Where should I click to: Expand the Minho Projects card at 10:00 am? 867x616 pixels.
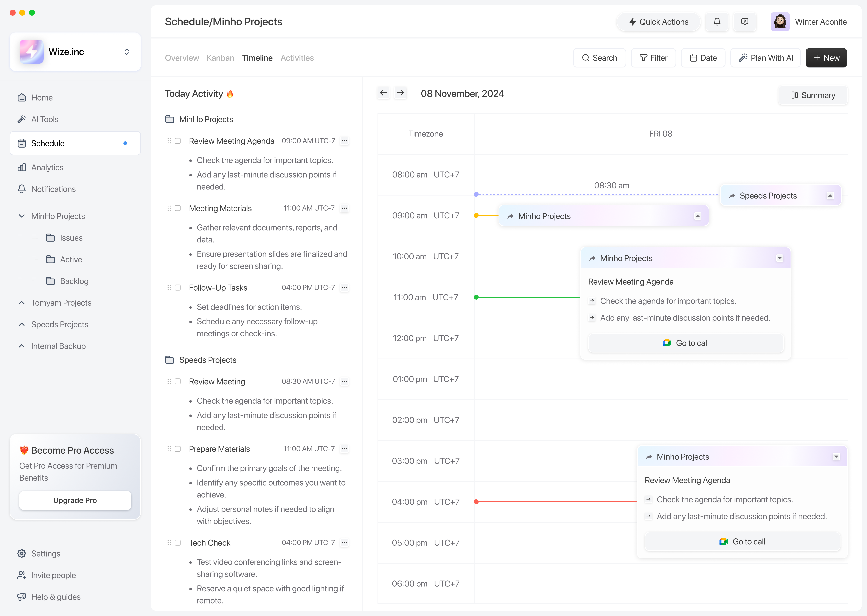pos(780,258)
